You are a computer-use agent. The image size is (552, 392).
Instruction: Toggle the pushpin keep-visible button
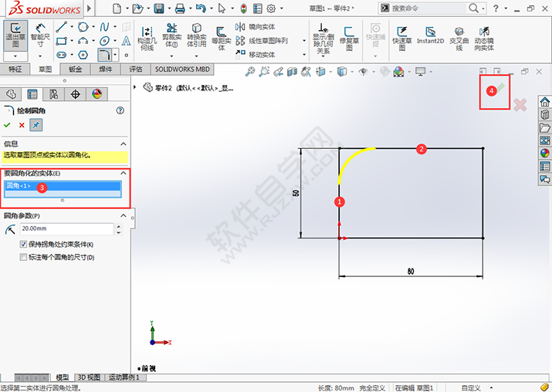pos(36,125)
